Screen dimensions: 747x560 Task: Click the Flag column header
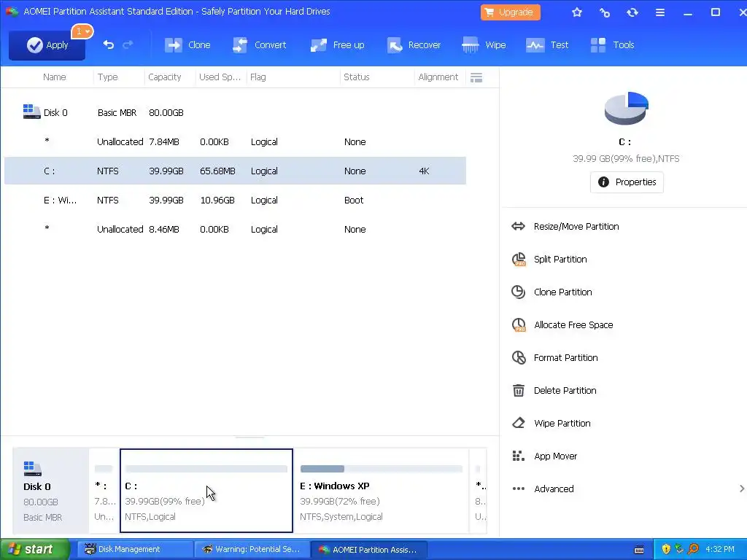[258, 77]
